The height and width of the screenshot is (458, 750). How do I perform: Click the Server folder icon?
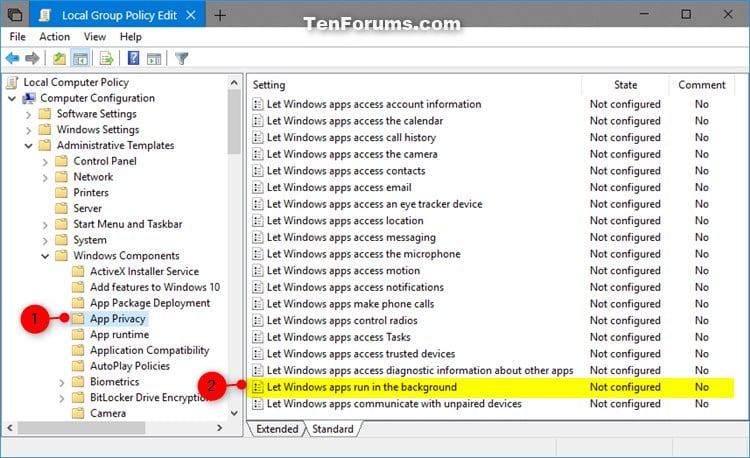pos(61,208)
